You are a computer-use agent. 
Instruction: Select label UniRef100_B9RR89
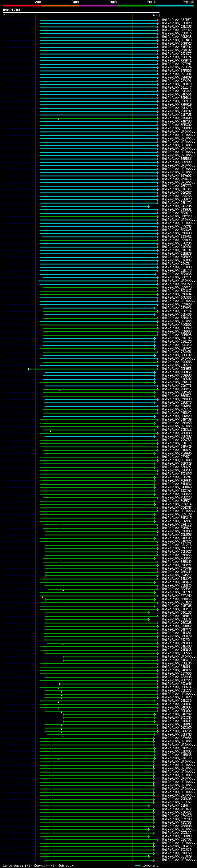pos(177,78)
